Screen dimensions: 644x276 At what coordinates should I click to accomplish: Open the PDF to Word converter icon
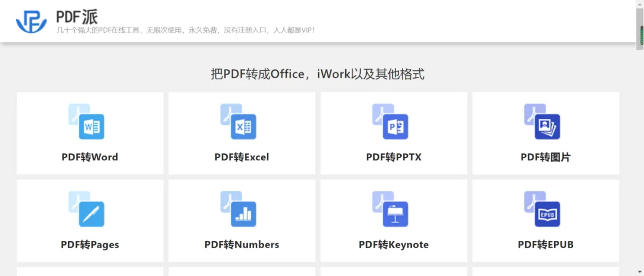[x=86, y=122]
